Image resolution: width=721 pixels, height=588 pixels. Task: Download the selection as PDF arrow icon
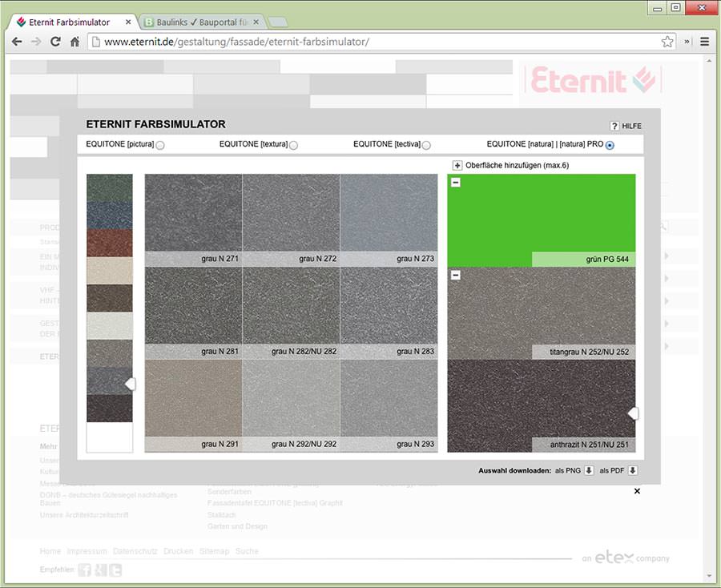pyautogui.click(x=633, y=470)
